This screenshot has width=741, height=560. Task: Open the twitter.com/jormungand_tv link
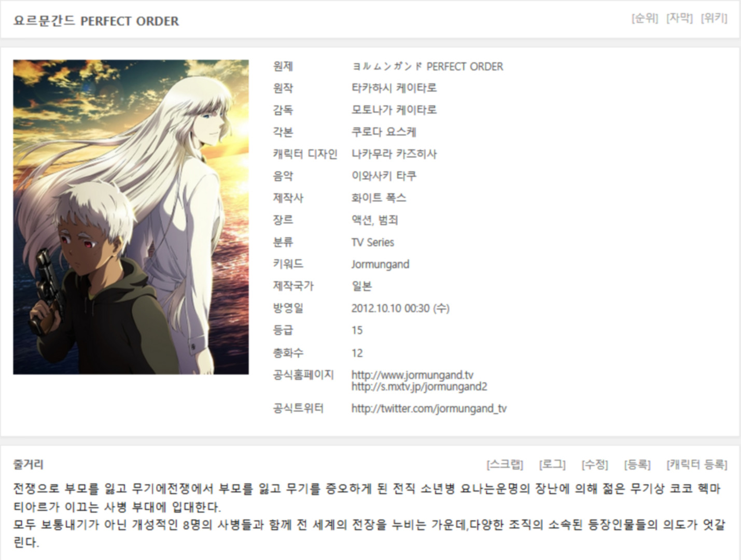429,409
